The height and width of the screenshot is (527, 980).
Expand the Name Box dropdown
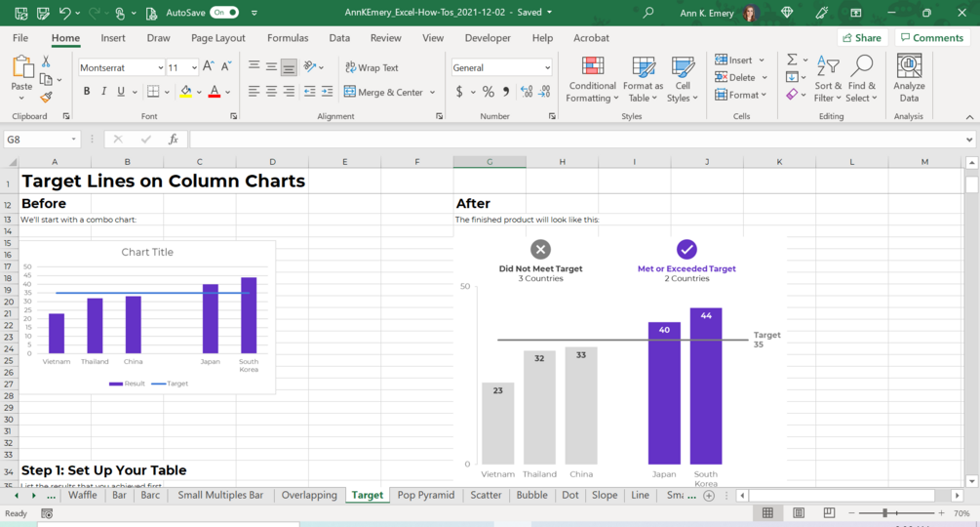(x=74, y=139)
